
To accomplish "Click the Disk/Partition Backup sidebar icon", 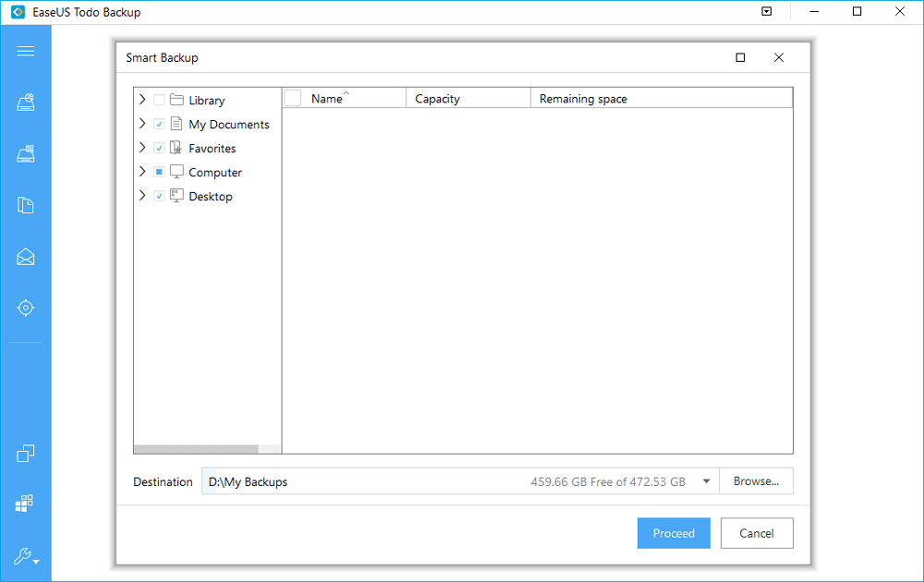I will click(x=25, y=103).
